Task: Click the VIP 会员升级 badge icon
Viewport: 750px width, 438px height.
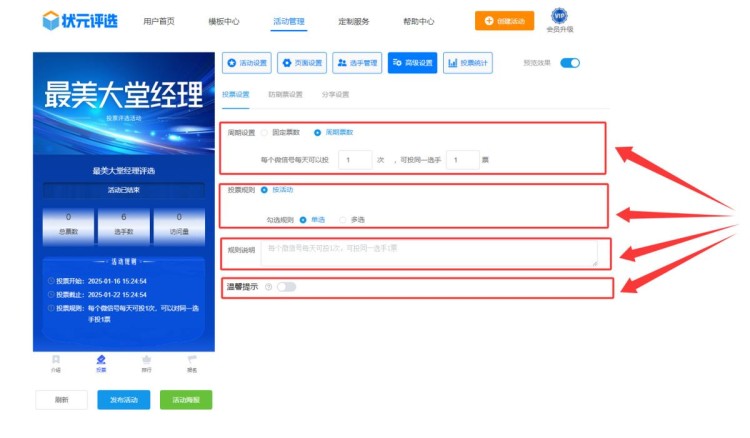Action: pos(559,16)
